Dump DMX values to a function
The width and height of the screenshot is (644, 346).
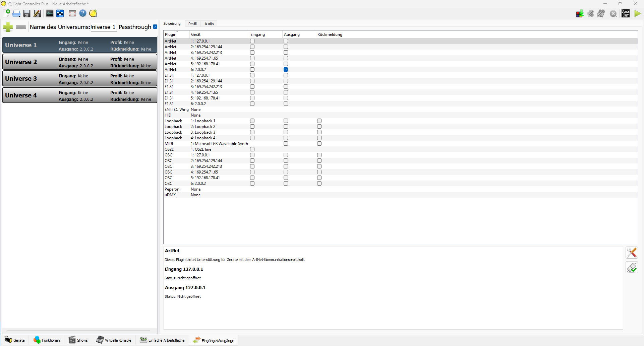point(580,13)
